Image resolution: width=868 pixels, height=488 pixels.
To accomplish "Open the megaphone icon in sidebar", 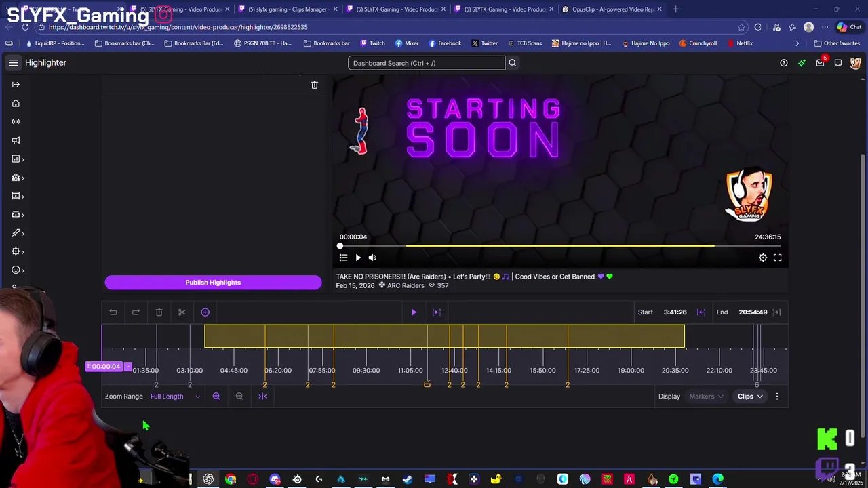I will pos(16,140).
